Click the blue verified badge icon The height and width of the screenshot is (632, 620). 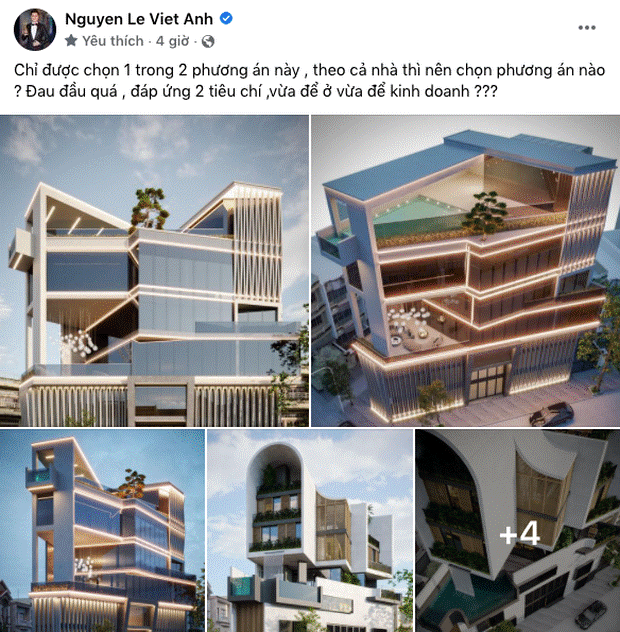pyautogui.click(x=226, y=19)
